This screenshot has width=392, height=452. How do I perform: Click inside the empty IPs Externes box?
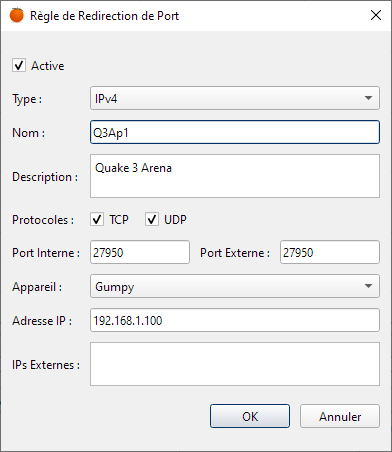235,364
